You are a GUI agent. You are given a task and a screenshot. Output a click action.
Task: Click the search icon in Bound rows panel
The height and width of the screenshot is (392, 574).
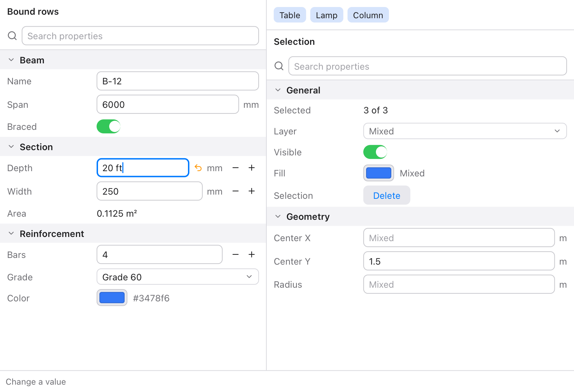(12, 36)
